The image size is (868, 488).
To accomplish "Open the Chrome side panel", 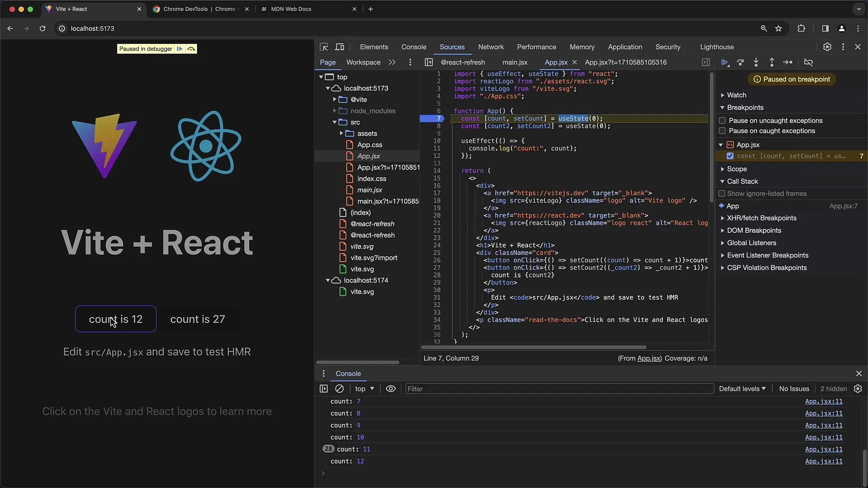I will [x=825, y=28].
